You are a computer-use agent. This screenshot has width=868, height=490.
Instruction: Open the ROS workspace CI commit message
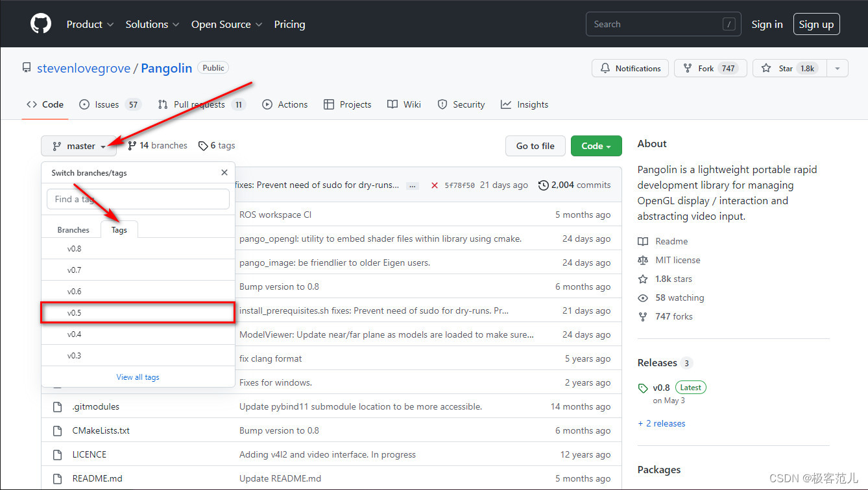pos(276,215)
